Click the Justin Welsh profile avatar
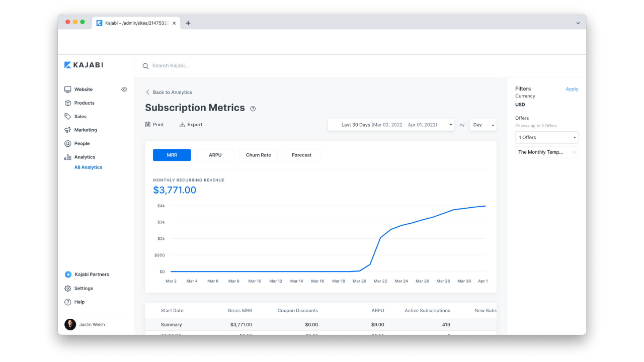 70,324
